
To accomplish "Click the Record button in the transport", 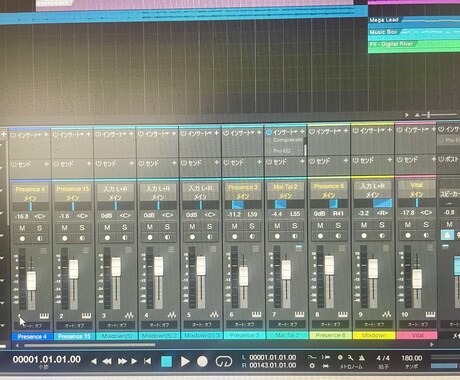I will 202,361.
